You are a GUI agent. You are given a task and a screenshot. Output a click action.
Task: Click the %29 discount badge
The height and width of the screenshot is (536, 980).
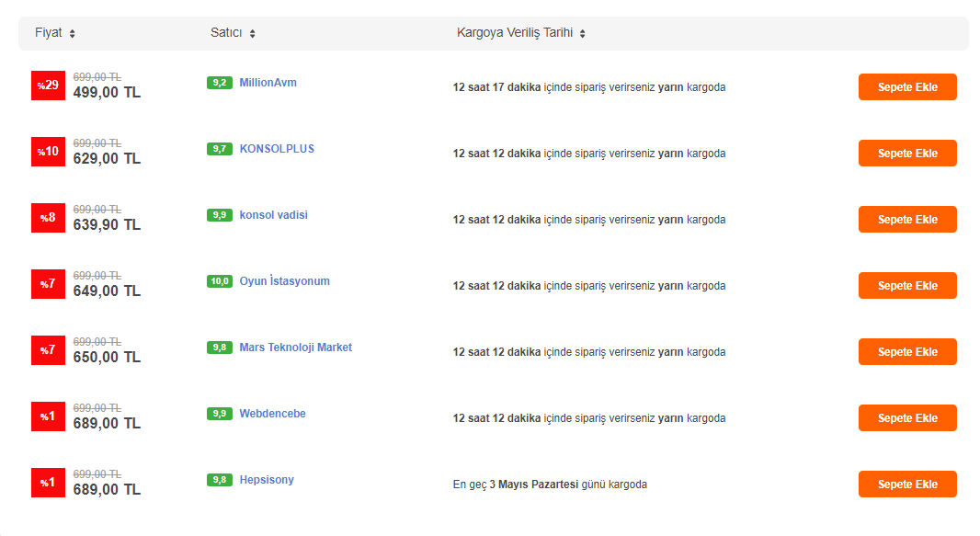[x=48, y=86]
